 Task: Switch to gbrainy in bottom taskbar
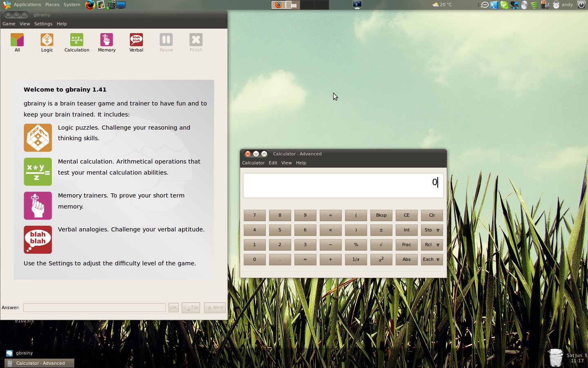(20, 353)
